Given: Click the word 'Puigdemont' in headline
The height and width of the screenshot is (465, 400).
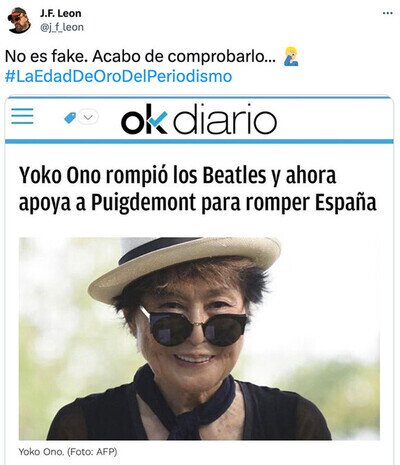Looking at the screenshot, I should click(x=144, y=202).
